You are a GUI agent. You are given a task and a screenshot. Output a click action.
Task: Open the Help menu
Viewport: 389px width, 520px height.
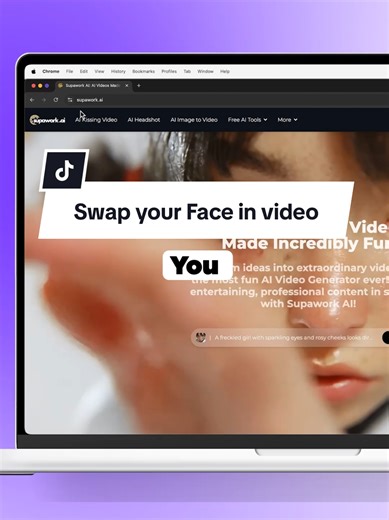[225, 71]
